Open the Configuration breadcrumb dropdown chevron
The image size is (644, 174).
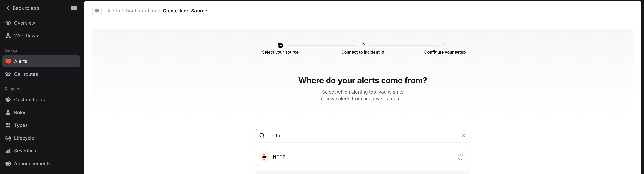coord(159,11)
